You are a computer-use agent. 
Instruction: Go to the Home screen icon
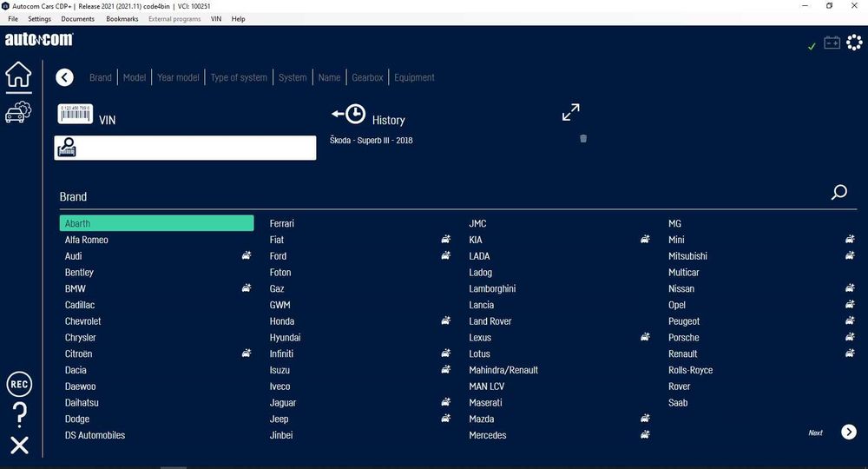(x=18, y=74)
